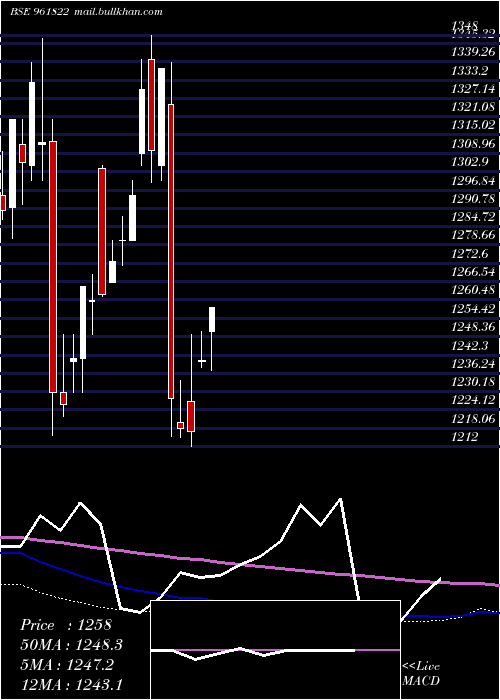Image resolution: width=500 pixels, height=700 pixels.
Task: Select the 1254.42 price axis label
Action: click(x=474, y=308)
